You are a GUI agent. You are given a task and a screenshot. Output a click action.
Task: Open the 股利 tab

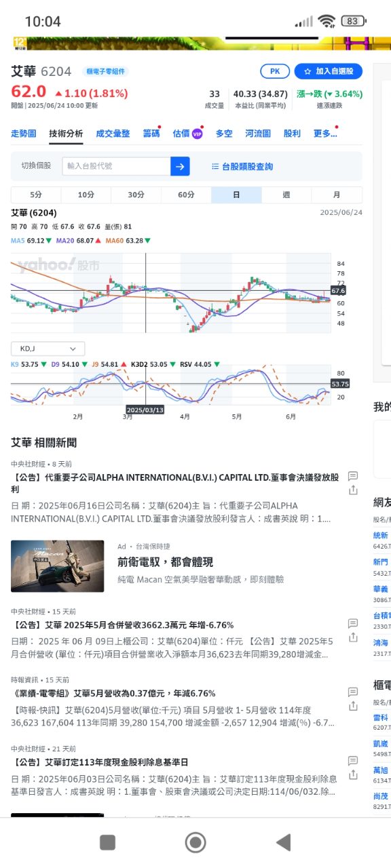pos(292,134)
